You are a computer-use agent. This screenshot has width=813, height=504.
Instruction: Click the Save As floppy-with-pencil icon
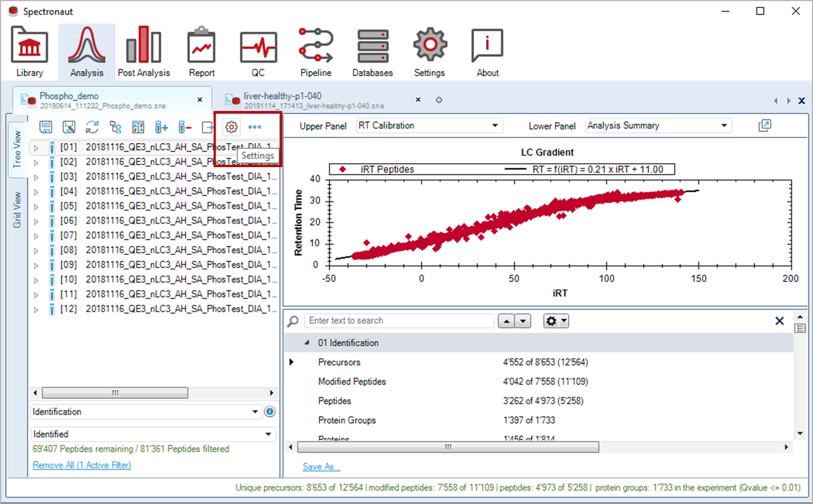coord(69,127)
